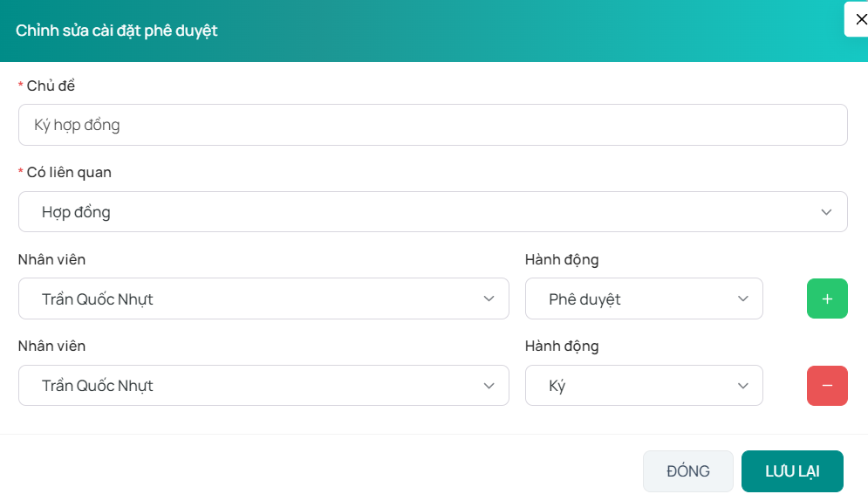Viewport: 868px width, 501px height.
Task: Click the Hành động label above Phê duyệt
Action: coord(562,259)
